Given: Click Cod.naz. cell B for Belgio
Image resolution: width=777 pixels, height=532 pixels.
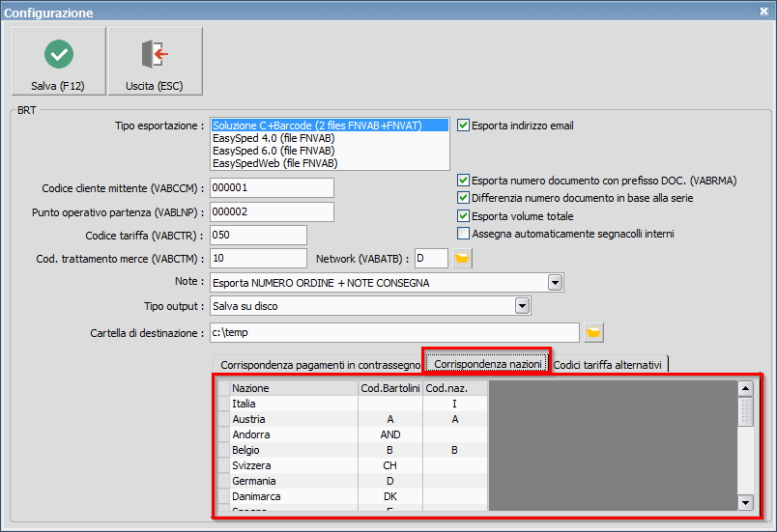Looking at the screenshot, I should pyautogui.click(x=455, y=450).
